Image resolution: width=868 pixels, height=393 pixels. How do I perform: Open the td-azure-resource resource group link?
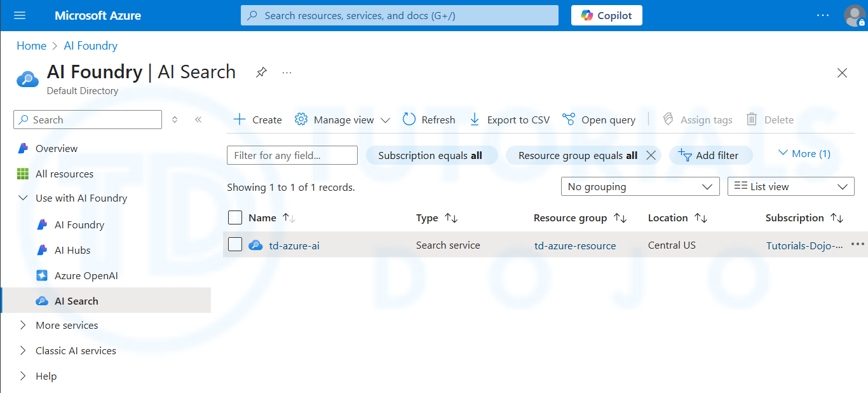coord(574,245)
